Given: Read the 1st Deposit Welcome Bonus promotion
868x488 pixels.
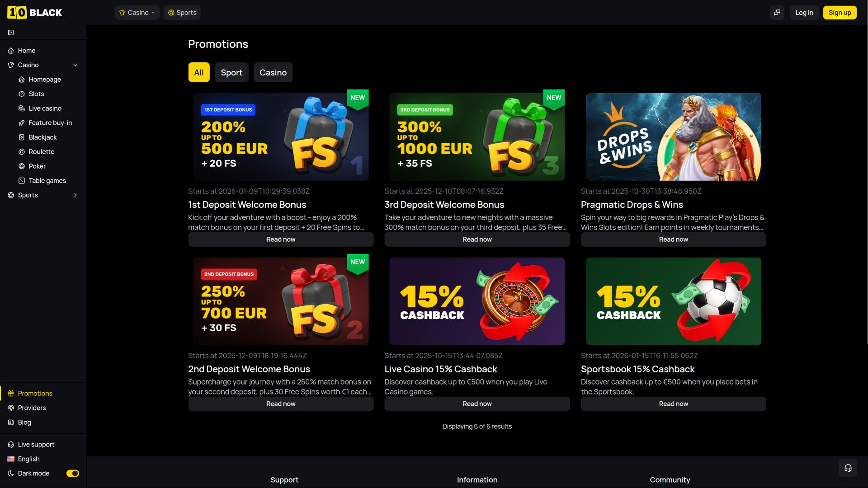Looking at the screenshot, I should click(x=281, y=239).
